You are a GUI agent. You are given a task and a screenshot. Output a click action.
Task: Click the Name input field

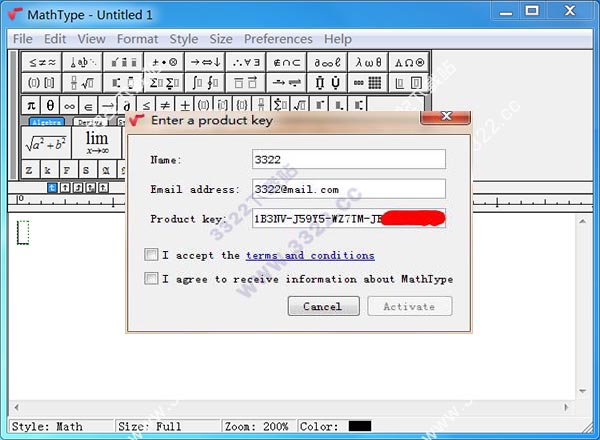pos(349,159)
